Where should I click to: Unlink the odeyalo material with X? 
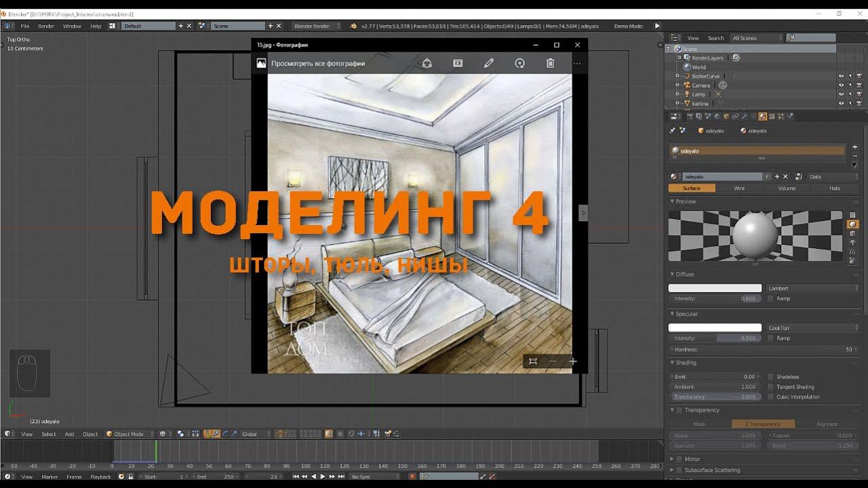point(786,177)
